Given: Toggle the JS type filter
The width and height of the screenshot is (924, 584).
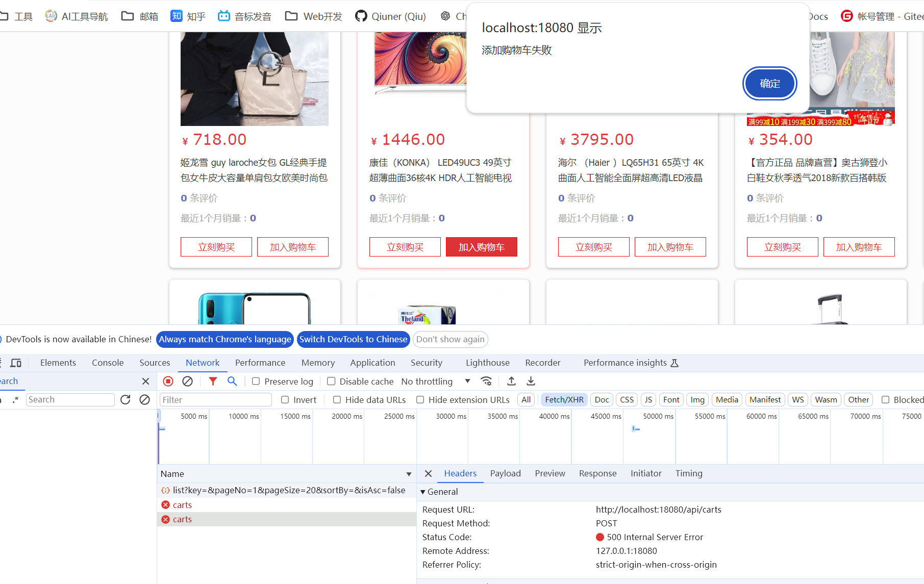Looking at the screenshot, I should click(x=648, y=399).
